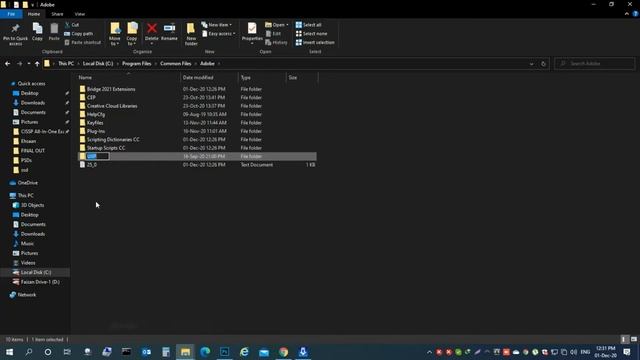Image resolution: width=640 pixels, height=360 pixels.
Task: Open the recent locations dropdown arrow
Action: (29, 64)
